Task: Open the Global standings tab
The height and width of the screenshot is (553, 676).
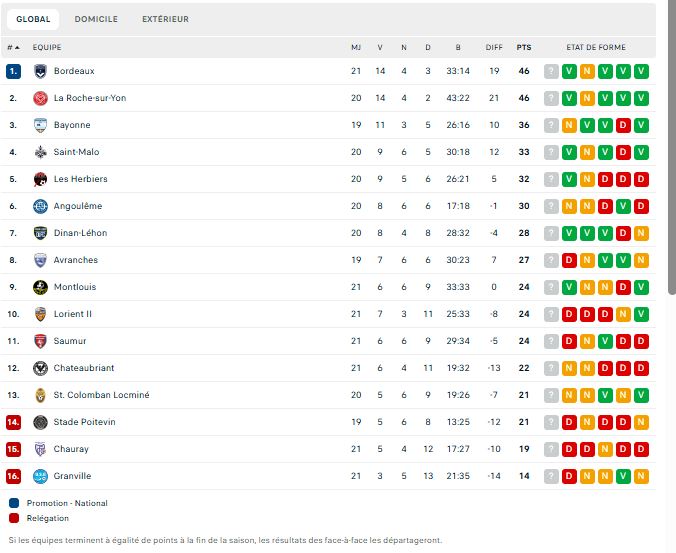Action: click(x=33, y=19)
